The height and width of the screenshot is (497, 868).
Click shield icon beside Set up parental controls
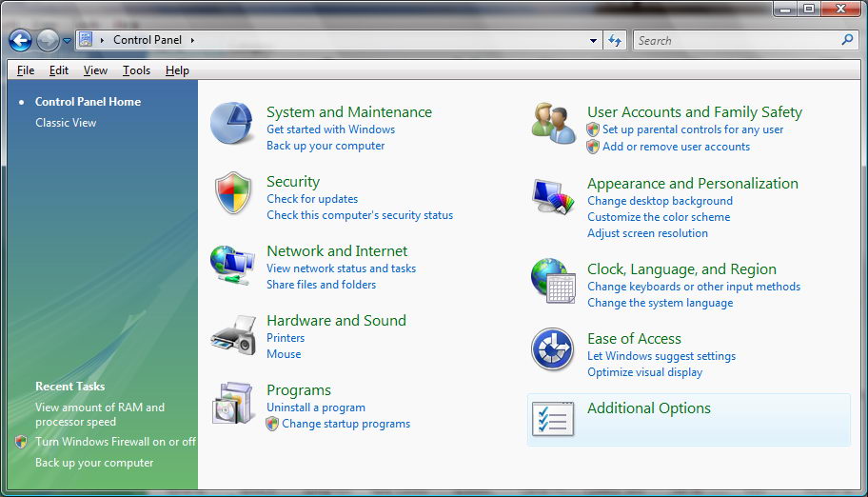coord(593,129)
